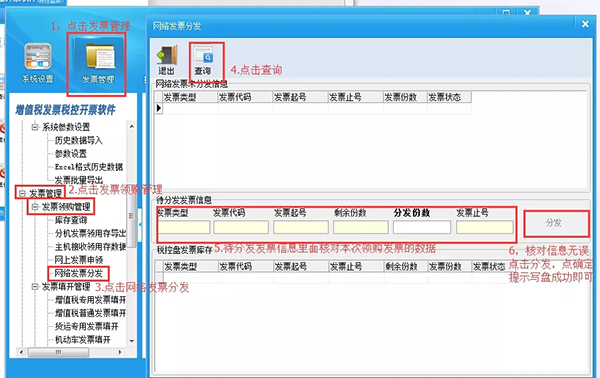Select 网上发票申领 tree item
The height and width of the screenshot is (378, 600).
(x=78, y=260)
